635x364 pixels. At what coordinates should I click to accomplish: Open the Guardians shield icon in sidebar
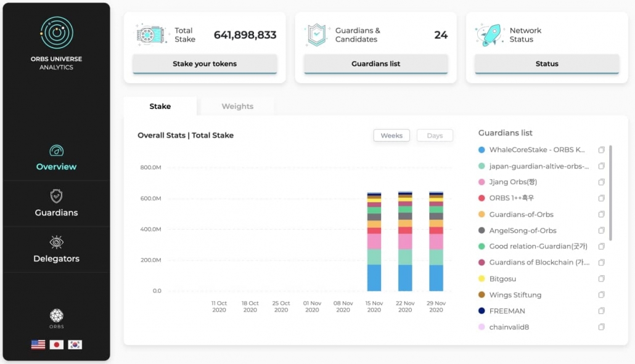pos(56,196)
